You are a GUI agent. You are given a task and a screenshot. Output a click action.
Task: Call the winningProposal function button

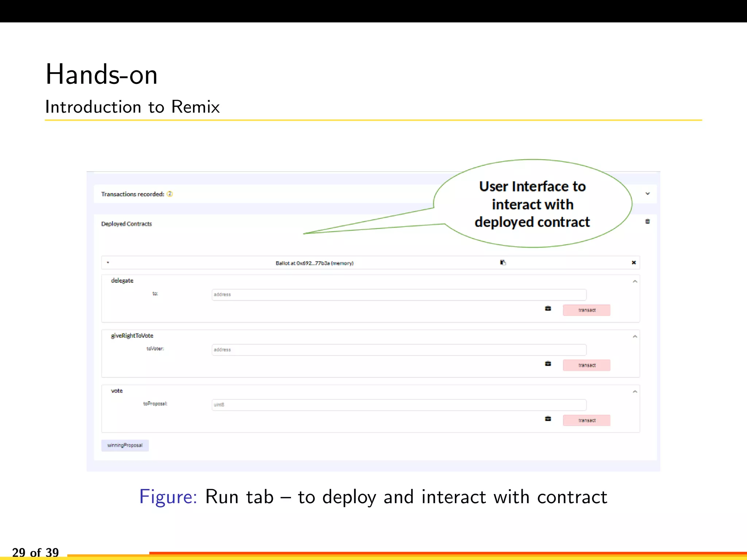coord(125,446)
